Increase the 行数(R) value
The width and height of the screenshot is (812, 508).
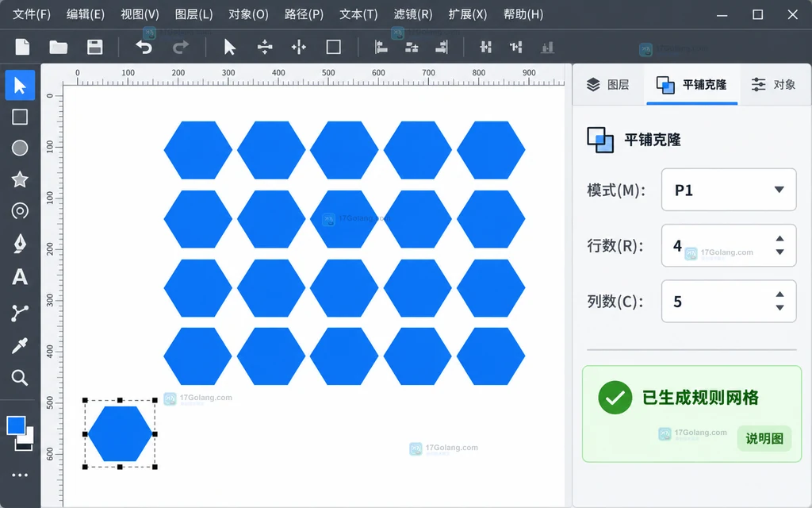click(x=779, y=238)
